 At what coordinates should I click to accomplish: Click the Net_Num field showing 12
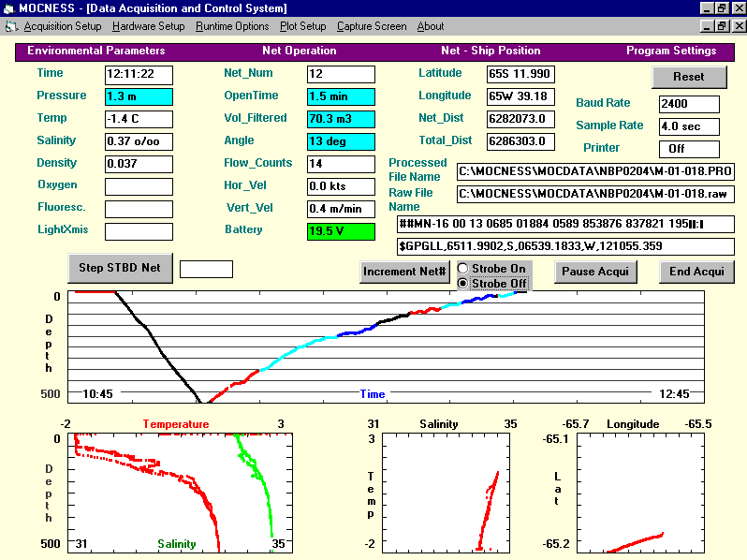(x=341, y=74)
